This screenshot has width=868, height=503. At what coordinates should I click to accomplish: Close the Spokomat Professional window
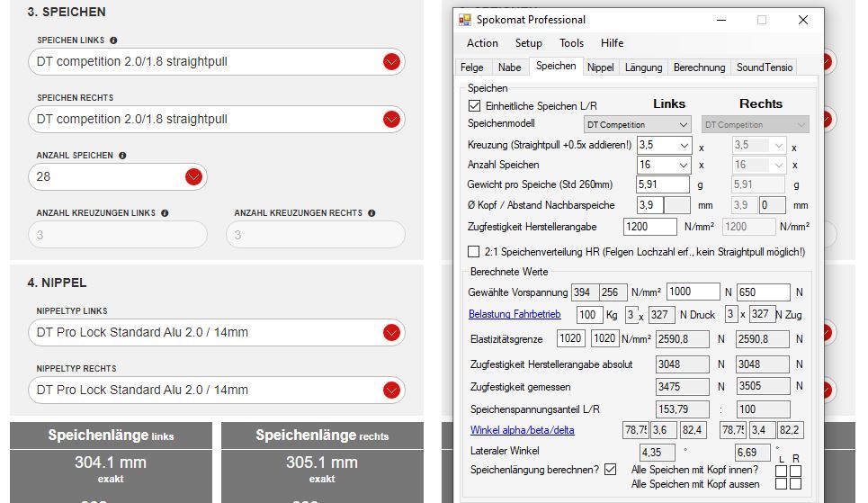[x=802, y=20]
